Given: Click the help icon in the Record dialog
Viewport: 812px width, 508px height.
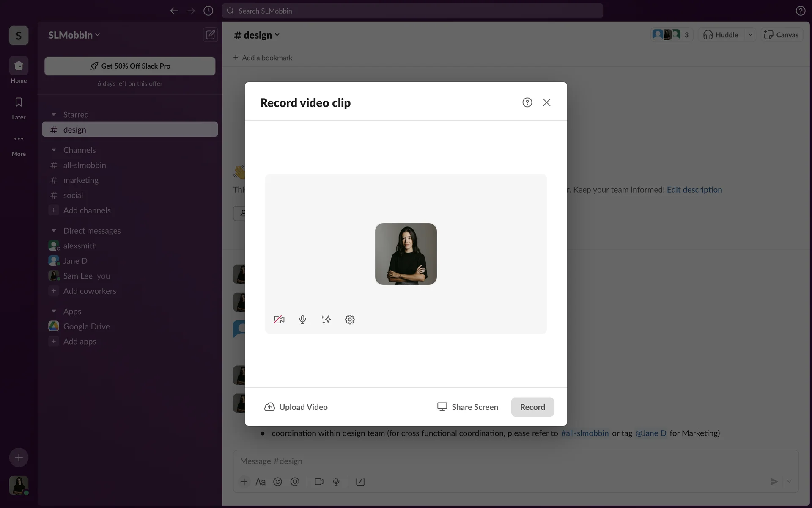Looking at the screenshot, I should tap(527, 102).
